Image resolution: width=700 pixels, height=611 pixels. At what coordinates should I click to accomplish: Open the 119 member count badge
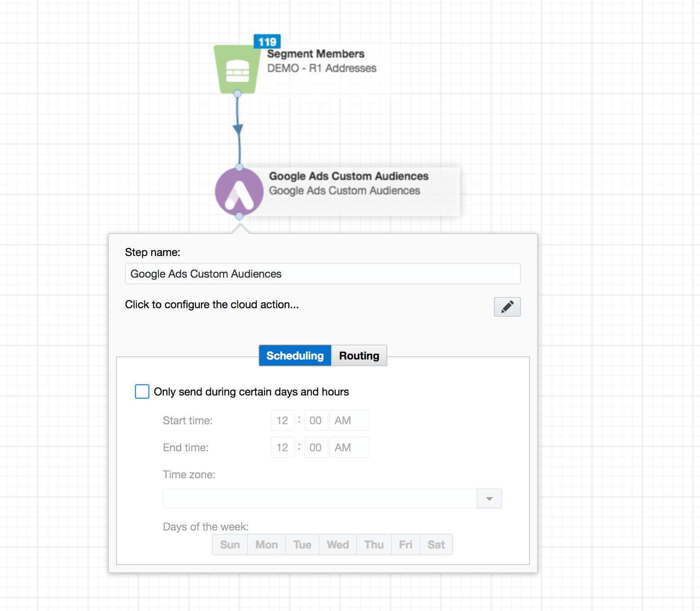[267, 42]
